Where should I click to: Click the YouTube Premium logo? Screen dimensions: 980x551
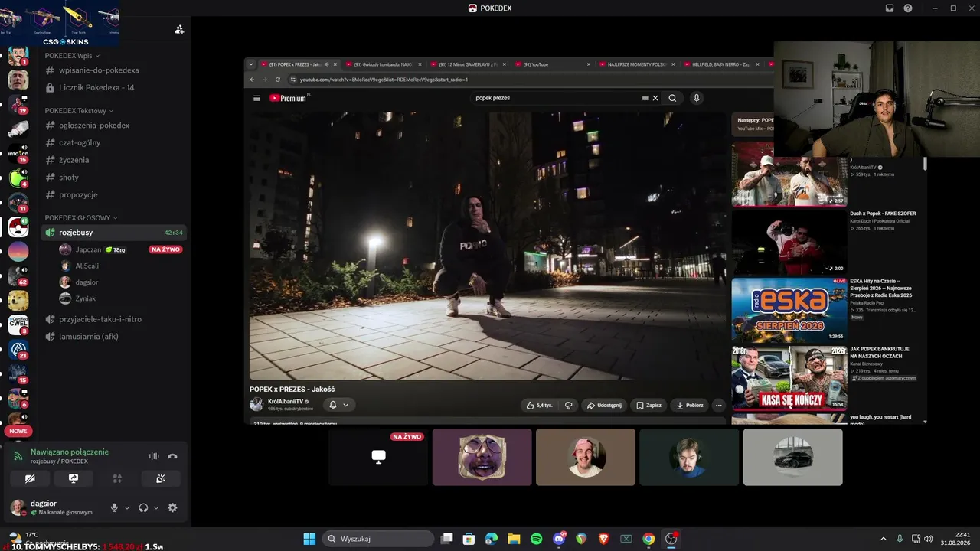[288, 98]
